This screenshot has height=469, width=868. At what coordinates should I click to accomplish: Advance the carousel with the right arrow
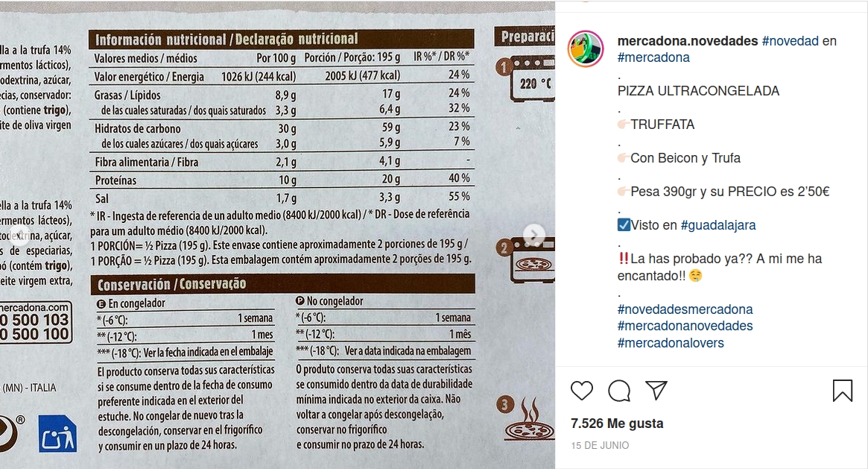point(533,235)
